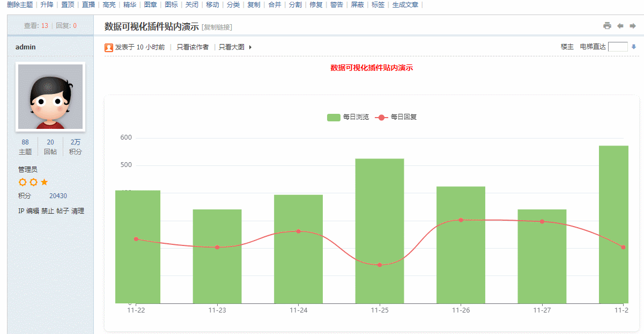This screenshot has height=334, width=644.
Task: Click 生成文章 in the toolbar
Action: point(406,5)
